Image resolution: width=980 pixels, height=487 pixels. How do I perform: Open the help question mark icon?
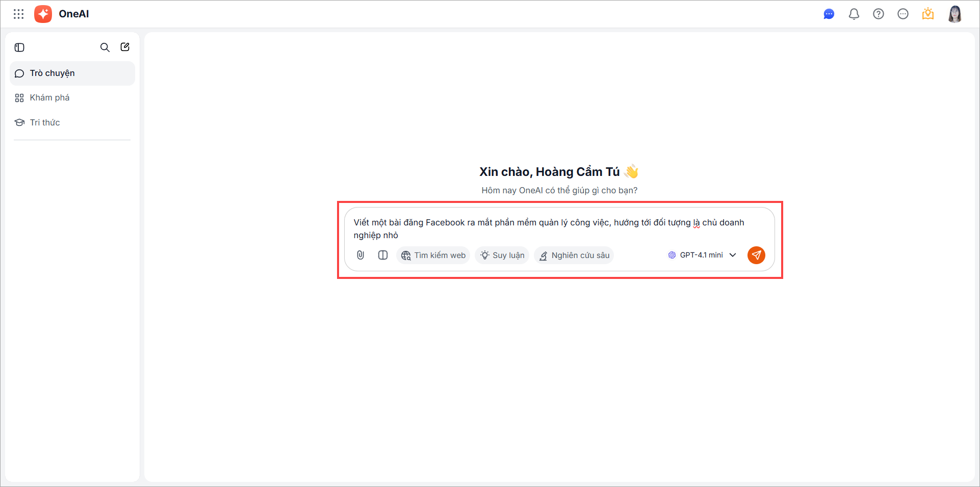(879, 14)
